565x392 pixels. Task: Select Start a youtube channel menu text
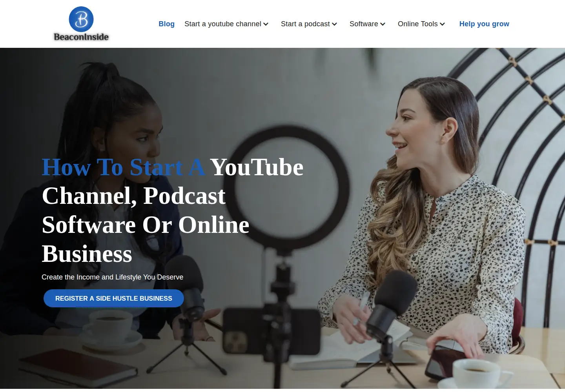pos(223,24)
